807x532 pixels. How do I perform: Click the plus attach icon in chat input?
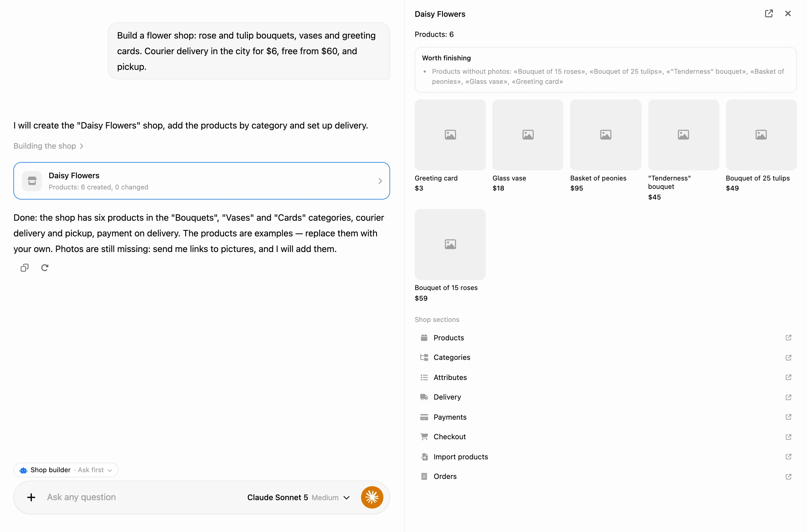[31, 497]
